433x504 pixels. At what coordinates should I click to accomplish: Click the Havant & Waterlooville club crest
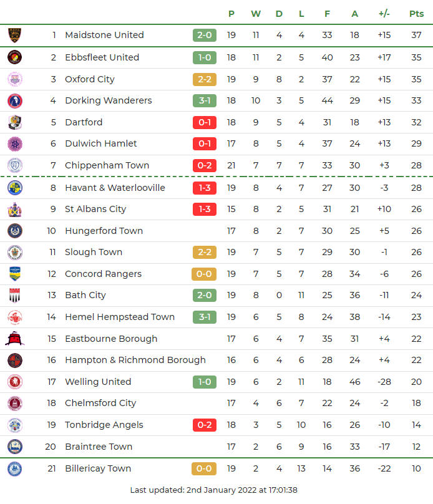14,188
